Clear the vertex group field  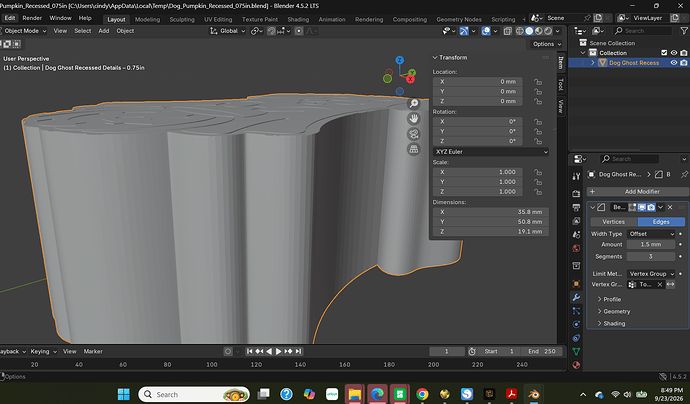click(x=660, y=285)
